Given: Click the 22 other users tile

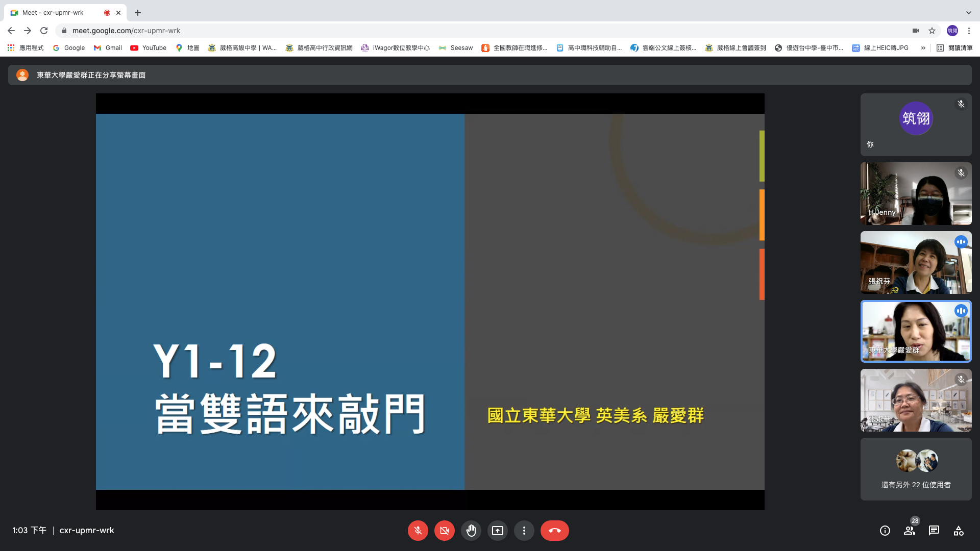Looking at the screenshot, I should tap(916, 469).
